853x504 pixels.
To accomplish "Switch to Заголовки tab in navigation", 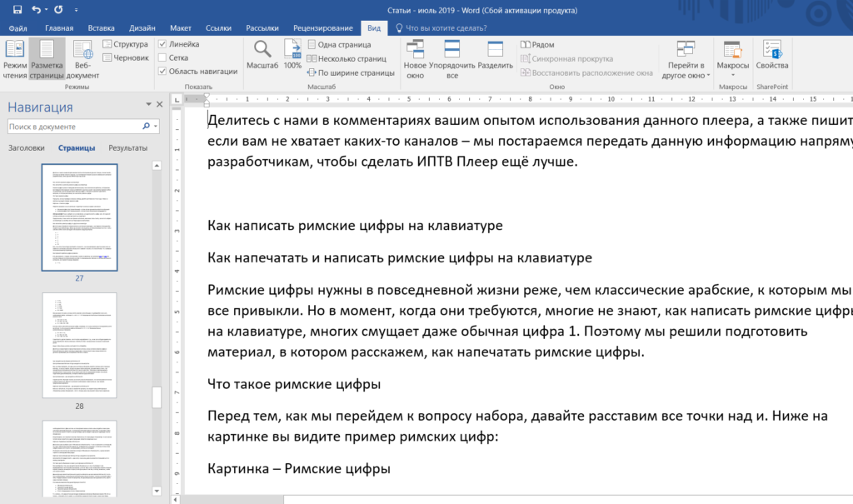I will (27, 148).
